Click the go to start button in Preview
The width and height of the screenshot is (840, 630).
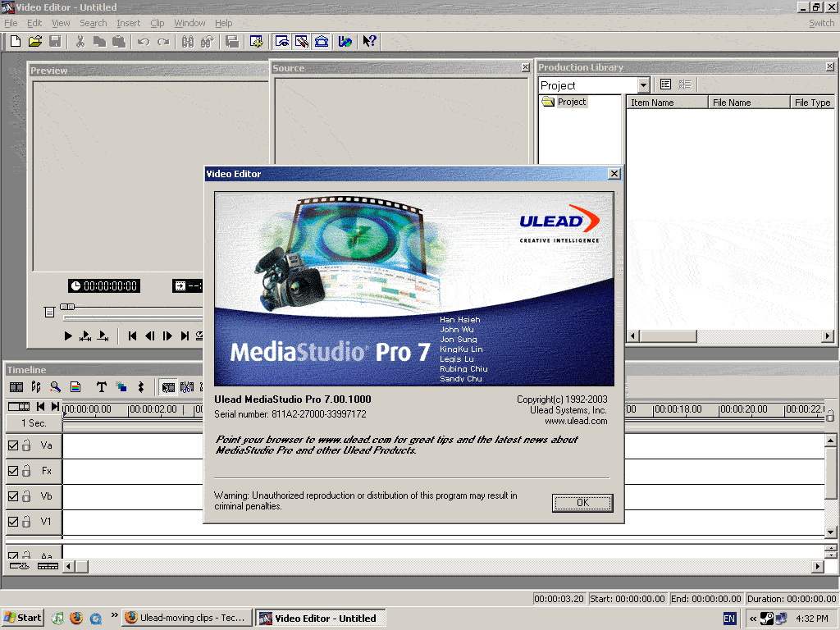(x=132, y=336)
